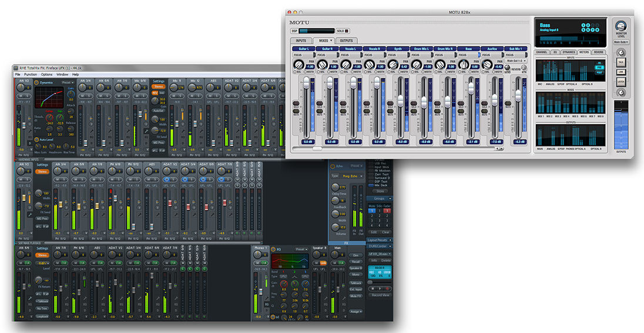The width and height of the screenshot is (644, 333).
Task: Click the LISTEN button in MOTU
Action: point(620,82)
